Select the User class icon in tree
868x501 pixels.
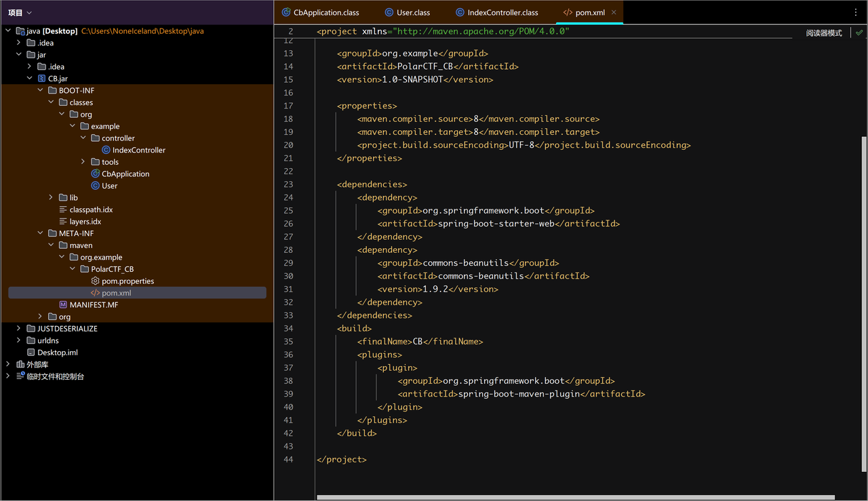coord(95,186)
